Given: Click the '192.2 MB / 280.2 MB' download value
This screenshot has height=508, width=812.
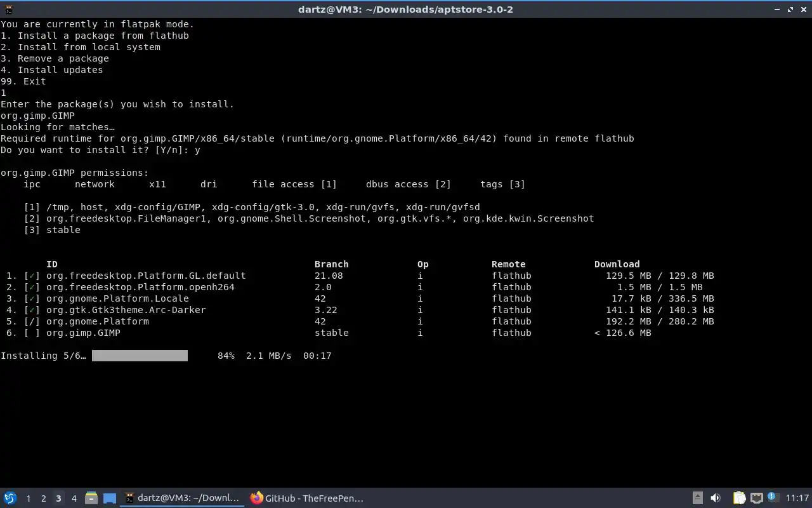Looking at the screenshot, I should tap(660, 321).
